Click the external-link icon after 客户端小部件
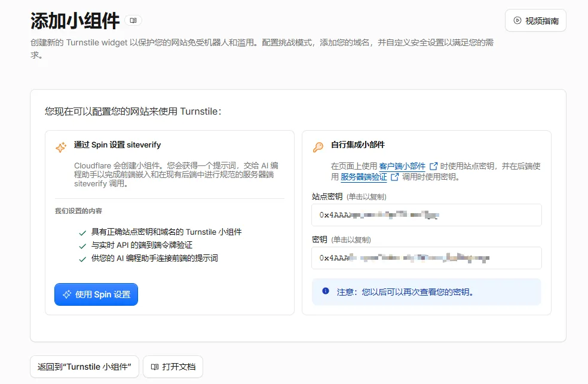This screenshot has width=588, height=384. (x=433, y=166)
